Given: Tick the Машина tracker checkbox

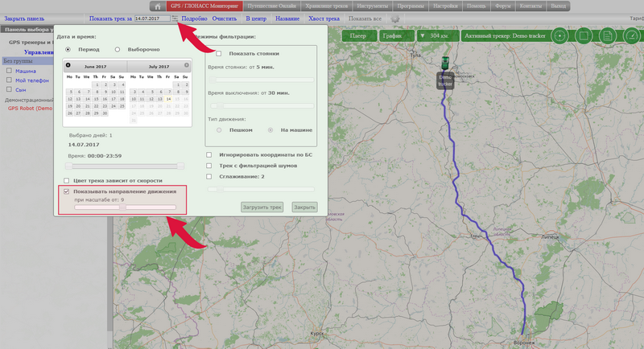Looking at the screenshot, I should click(9, 70).
